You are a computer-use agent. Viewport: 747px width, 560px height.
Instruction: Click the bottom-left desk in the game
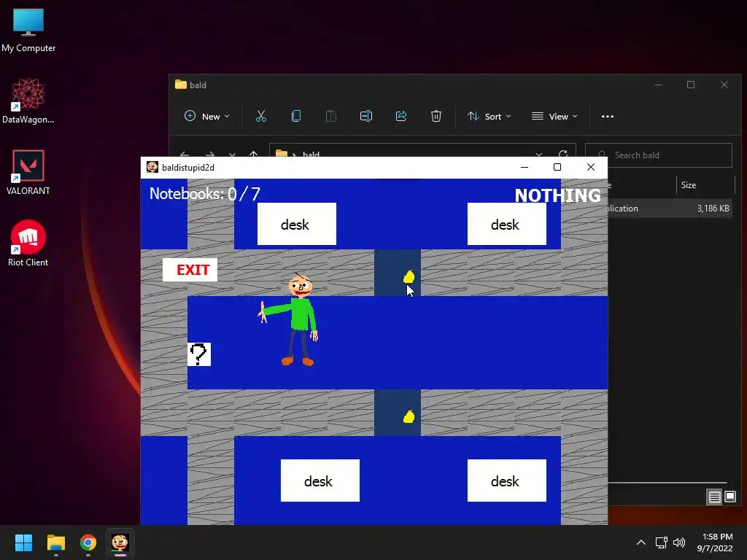pos(320,481)
